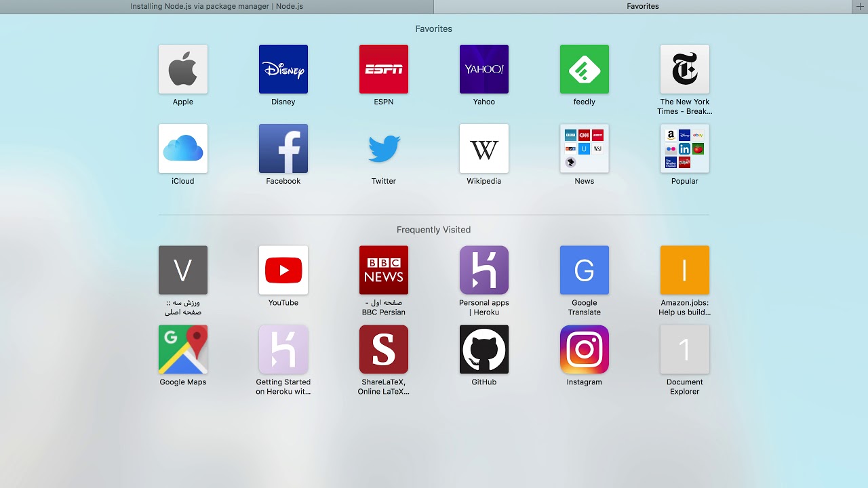Viewport: 868px width, 488px height.
Task: Click the "iCloud" label text
Action: click(183, 181)
